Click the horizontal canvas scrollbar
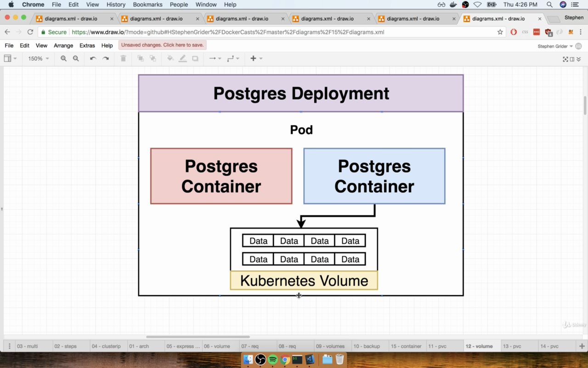The width and height of the screenshot is (588, 368). click(x=198, y=337)
